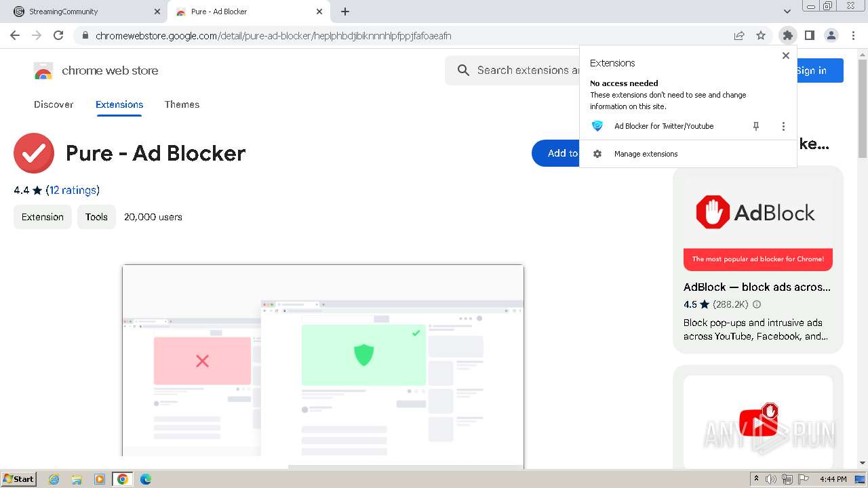The width and height of the screenshot is (868, 488).
Task: Click the AdBlock — block ads title link
Action: coord(757,287)
